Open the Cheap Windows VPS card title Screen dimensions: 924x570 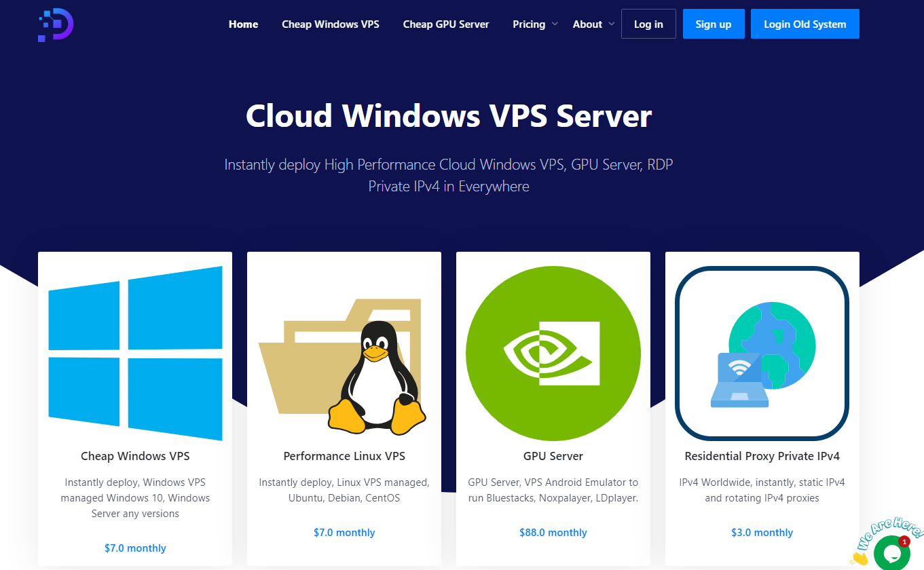(x=135, y=456)
